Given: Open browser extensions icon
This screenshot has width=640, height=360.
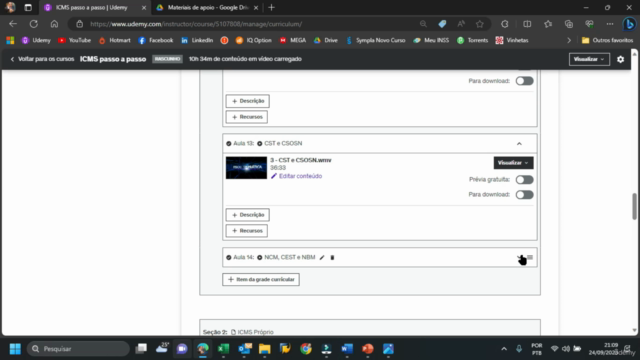Looking at the screenshot, I should [x=505, y=24].
